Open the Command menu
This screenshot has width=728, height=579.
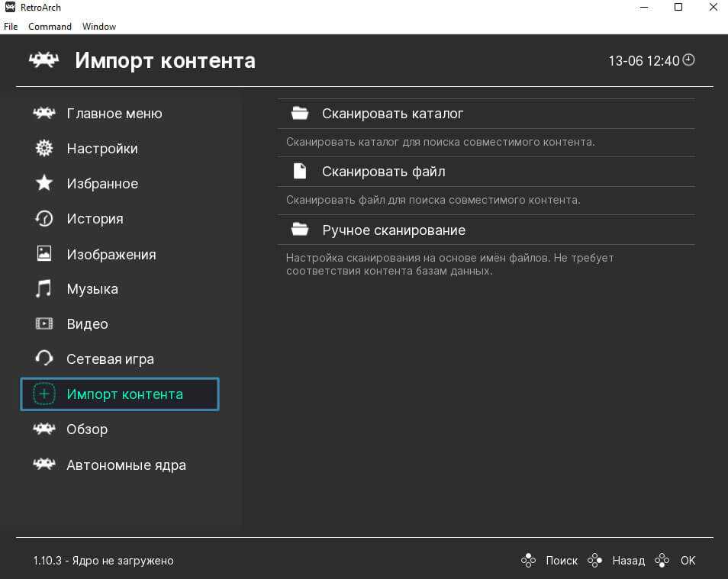50,27
